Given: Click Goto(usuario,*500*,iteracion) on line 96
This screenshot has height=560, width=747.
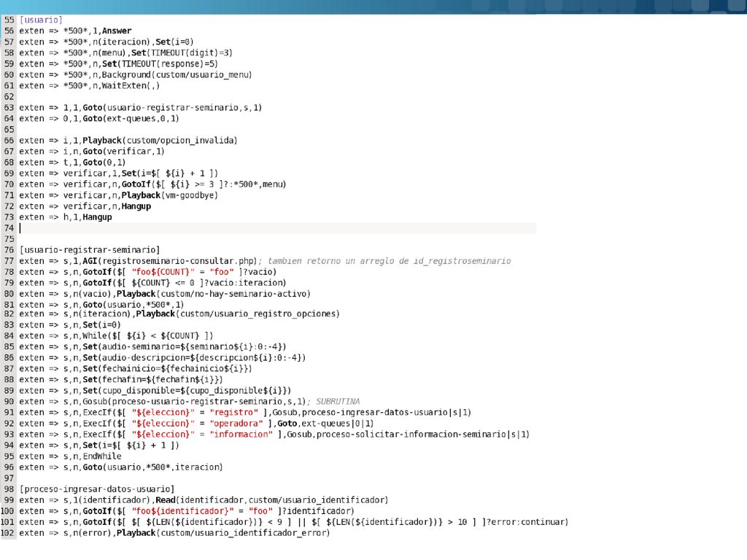Looking at the screenshot, I should (x=153, y=467).
